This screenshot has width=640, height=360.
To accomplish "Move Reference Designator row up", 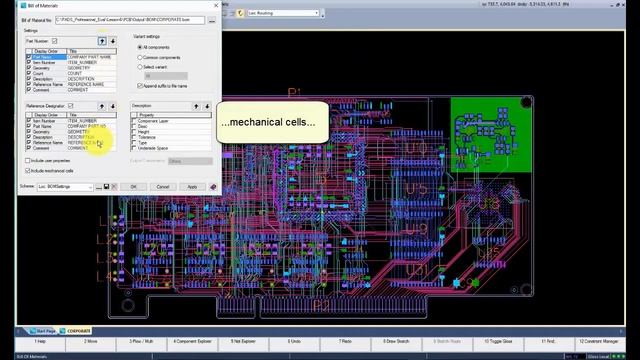I will (102, 106).
